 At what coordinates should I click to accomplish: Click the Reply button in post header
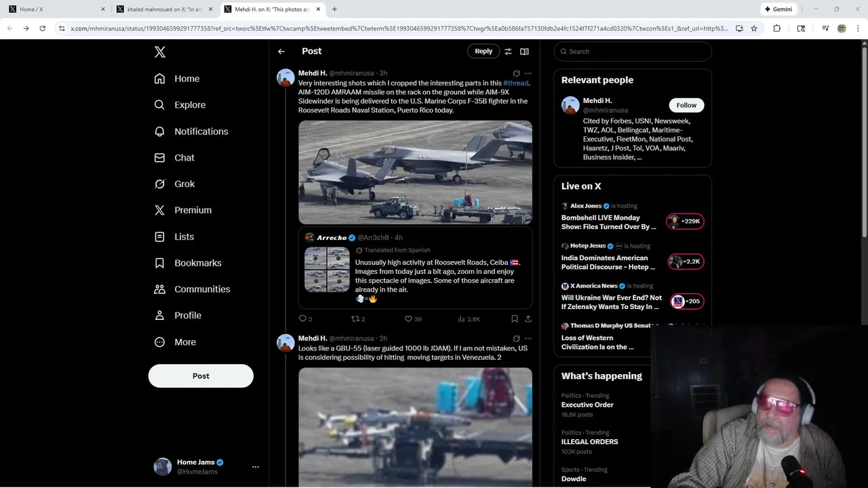point(484,52)
